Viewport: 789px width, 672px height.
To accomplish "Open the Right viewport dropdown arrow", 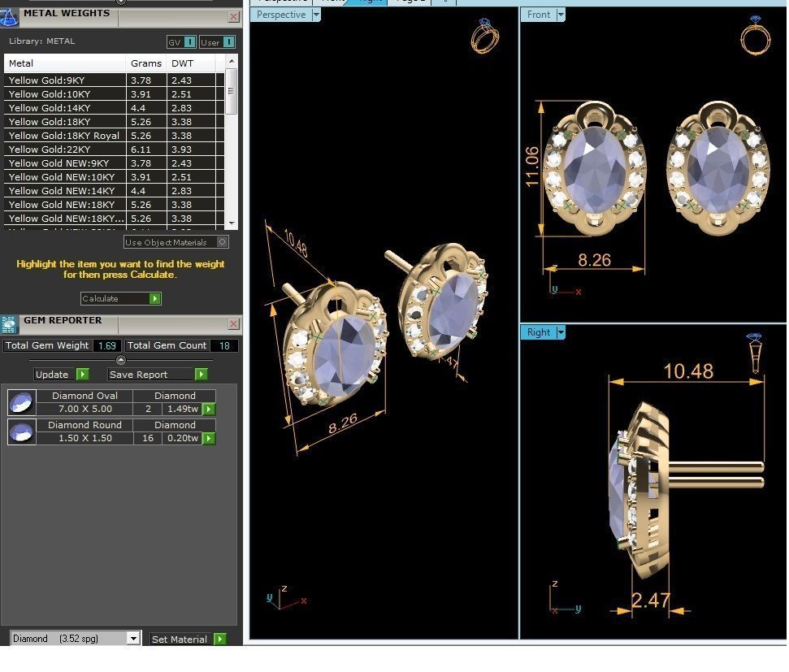I will click(561, 332).
